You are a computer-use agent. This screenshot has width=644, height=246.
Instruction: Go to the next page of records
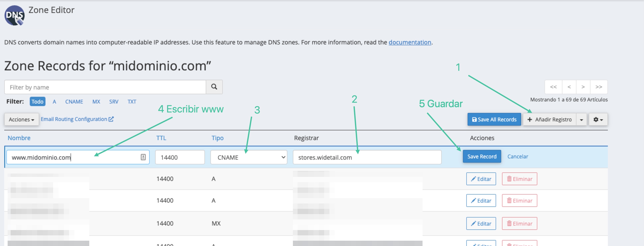[583, 87]
